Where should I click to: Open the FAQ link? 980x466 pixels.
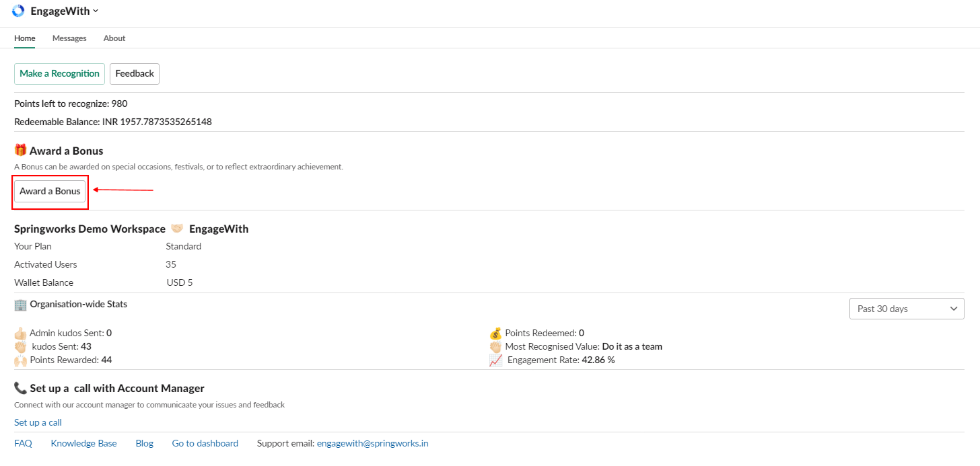tap(23, 443)
